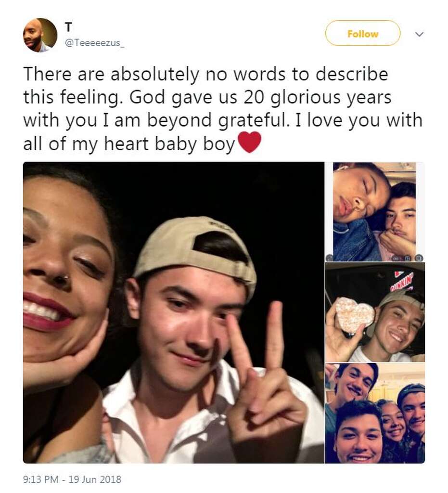Click the display name T
The width and height of the screenshot is (448, 493).
click(x=68, y=28)
